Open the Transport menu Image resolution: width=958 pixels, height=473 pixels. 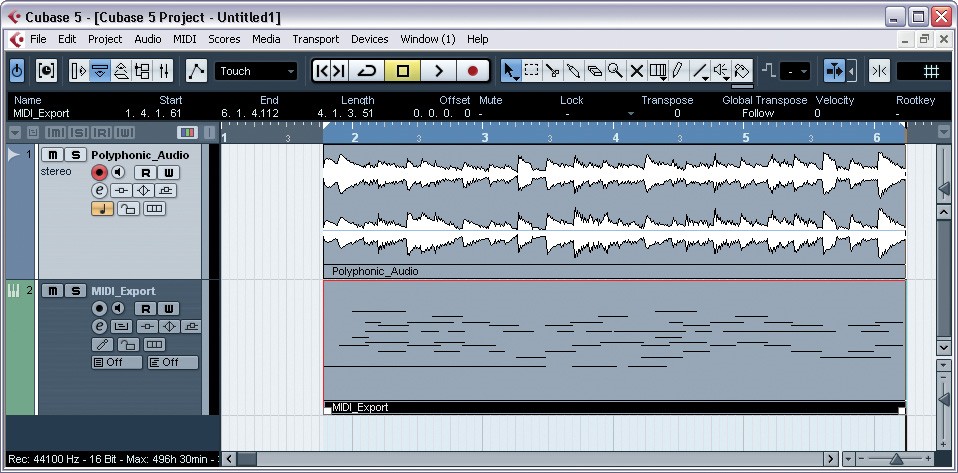315,39
